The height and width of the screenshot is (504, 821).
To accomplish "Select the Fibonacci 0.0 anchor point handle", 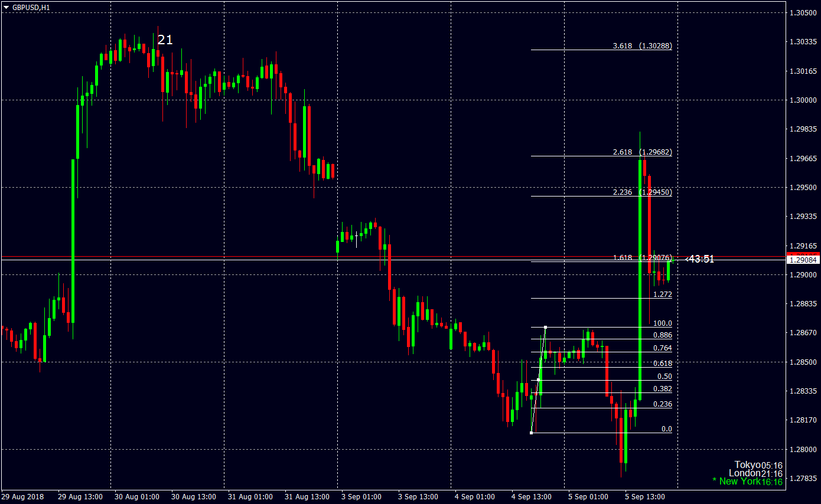I will click(x=532, y=433).
